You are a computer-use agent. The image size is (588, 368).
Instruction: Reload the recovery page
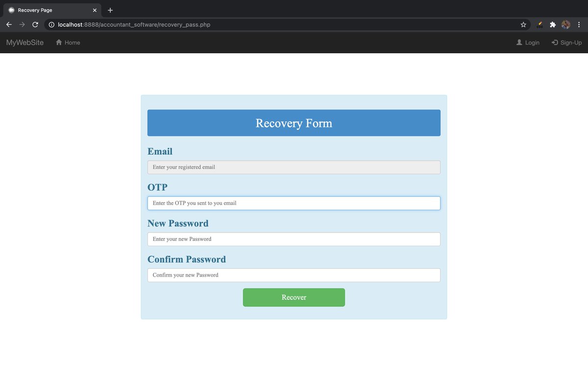pos(35,24)
